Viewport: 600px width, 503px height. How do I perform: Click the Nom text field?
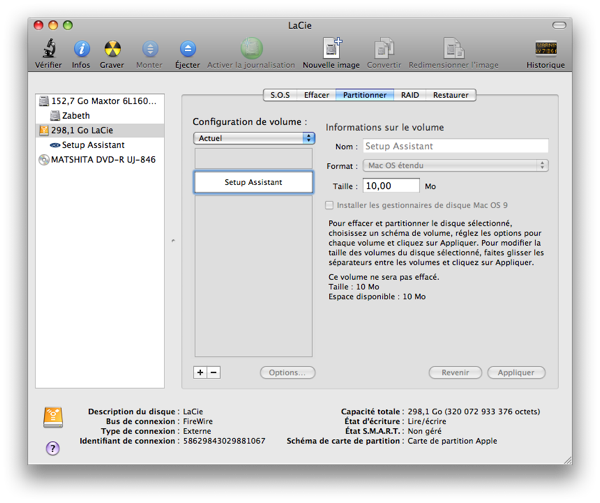click(x=455, y=146)
